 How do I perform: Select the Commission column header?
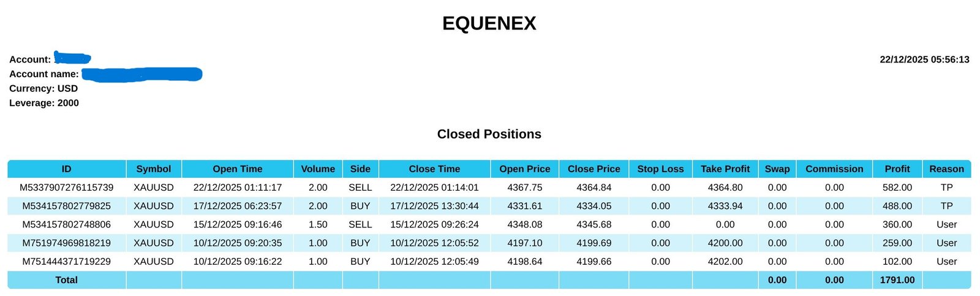834,169
